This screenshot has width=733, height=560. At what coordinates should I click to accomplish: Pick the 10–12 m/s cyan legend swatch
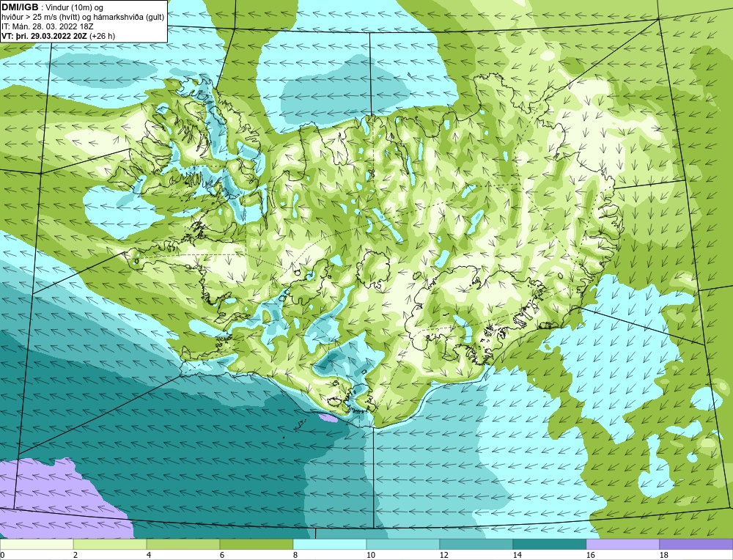coord(403,544)
